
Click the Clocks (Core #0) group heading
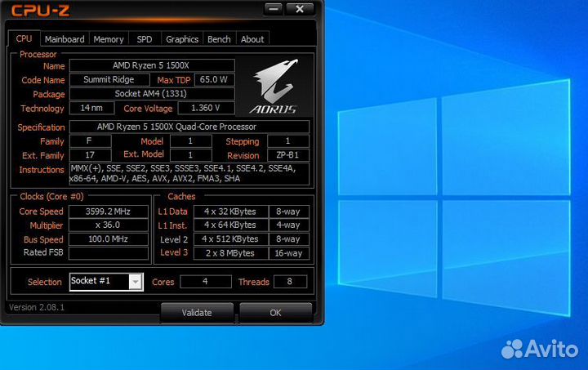coord(51,196)
